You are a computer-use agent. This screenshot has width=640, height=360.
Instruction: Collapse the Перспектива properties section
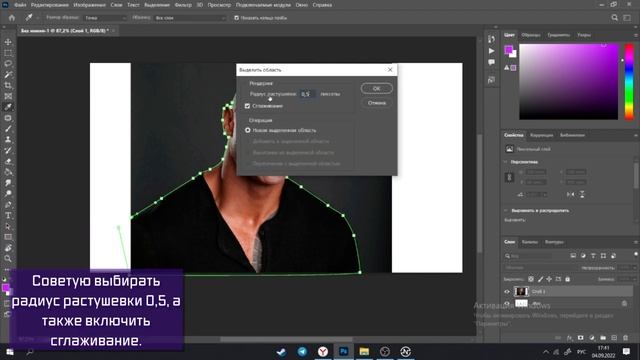506,162
